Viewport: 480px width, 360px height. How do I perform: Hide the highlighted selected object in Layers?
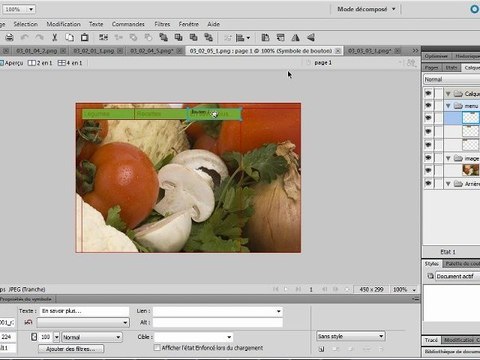click(x=428, y=118)
